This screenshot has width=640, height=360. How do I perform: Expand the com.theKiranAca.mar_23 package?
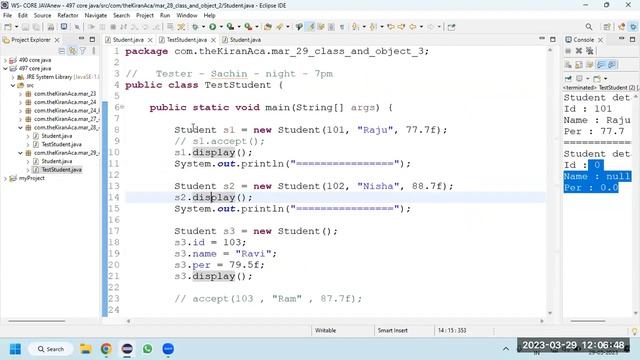[x=20, y=94]
